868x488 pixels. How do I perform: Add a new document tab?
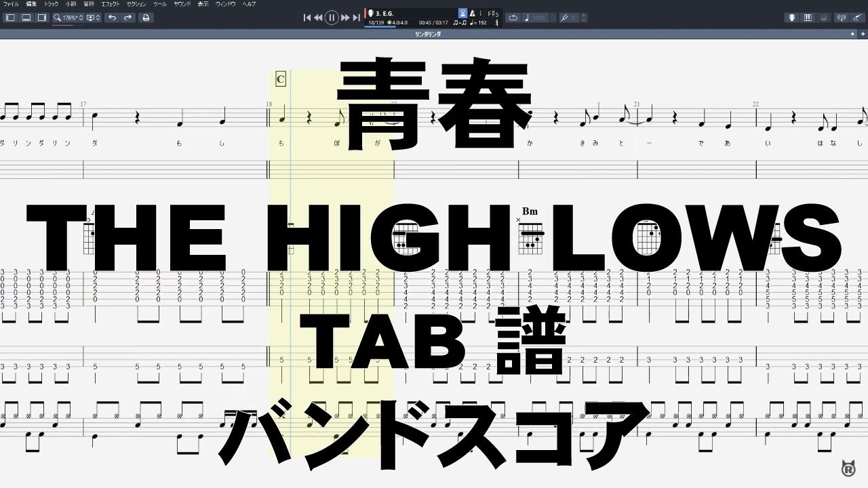click(863, 33)
